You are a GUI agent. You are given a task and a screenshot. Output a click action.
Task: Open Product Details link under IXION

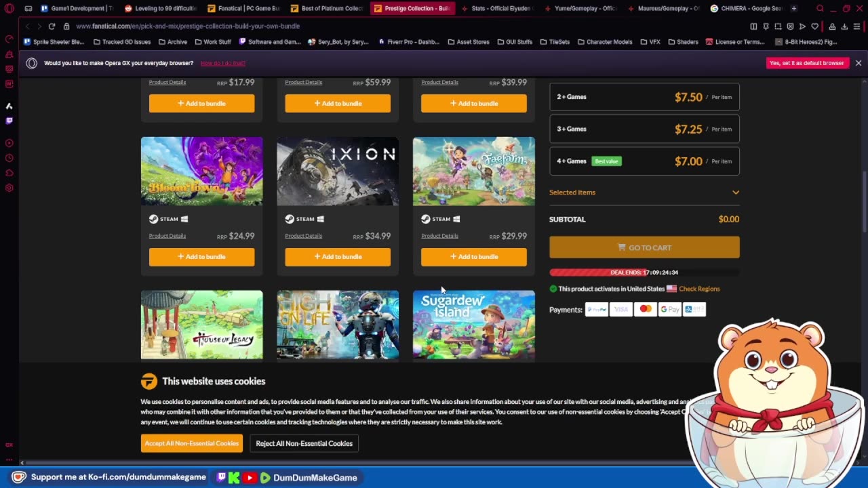(303, 236)
